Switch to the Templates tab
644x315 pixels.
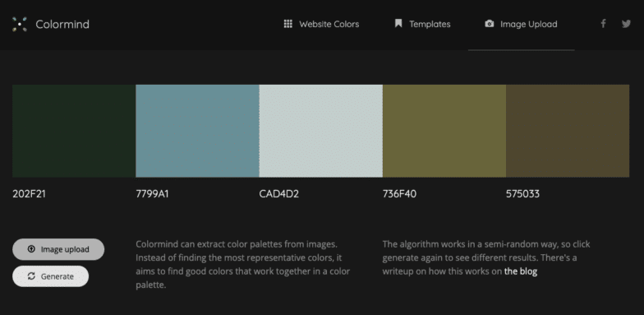point(422,25)
